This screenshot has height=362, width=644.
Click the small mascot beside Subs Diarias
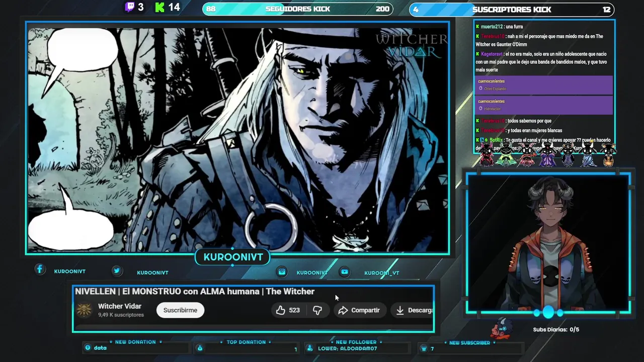[502, 328]
